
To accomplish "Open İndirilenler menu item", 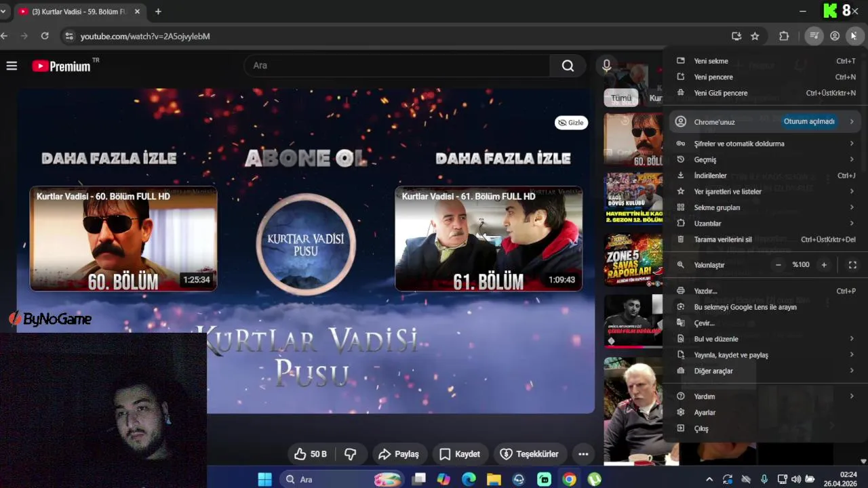I will [765, 176].
